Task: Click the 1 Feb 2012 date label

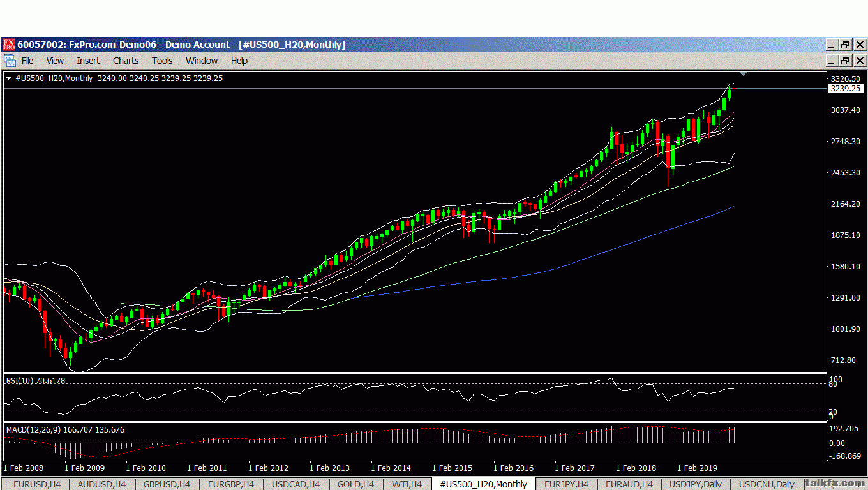Action: click(269, 468)
